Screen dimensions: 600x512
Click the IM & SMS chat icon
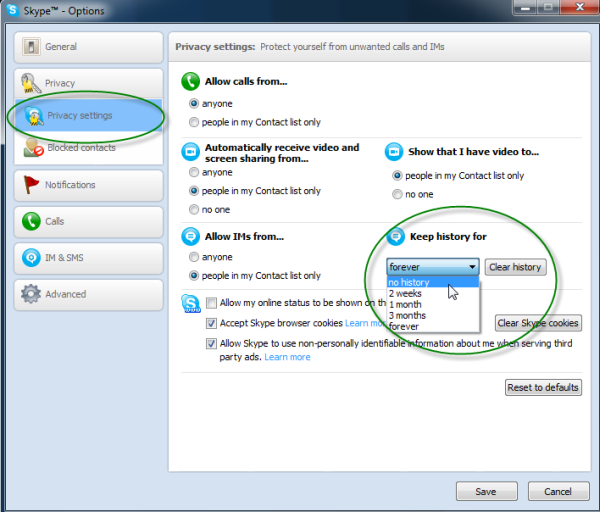coord(31,258)
